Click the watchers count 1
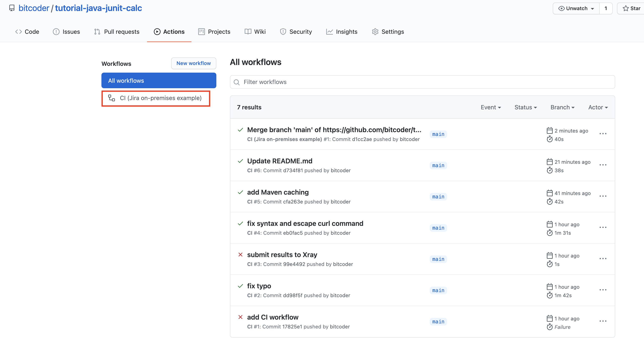Image resolution: width=644 pixels, height=347 pixels. click(x=606, y=8)
